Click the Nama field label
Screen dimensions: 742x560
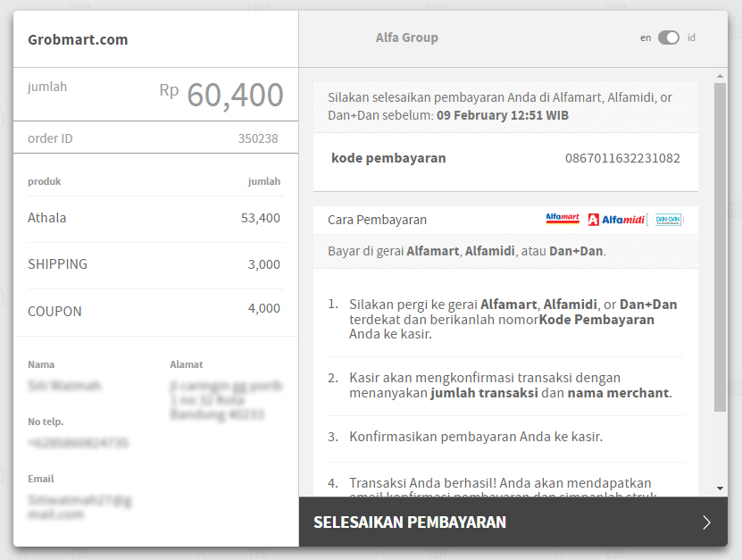click(41, 364)
